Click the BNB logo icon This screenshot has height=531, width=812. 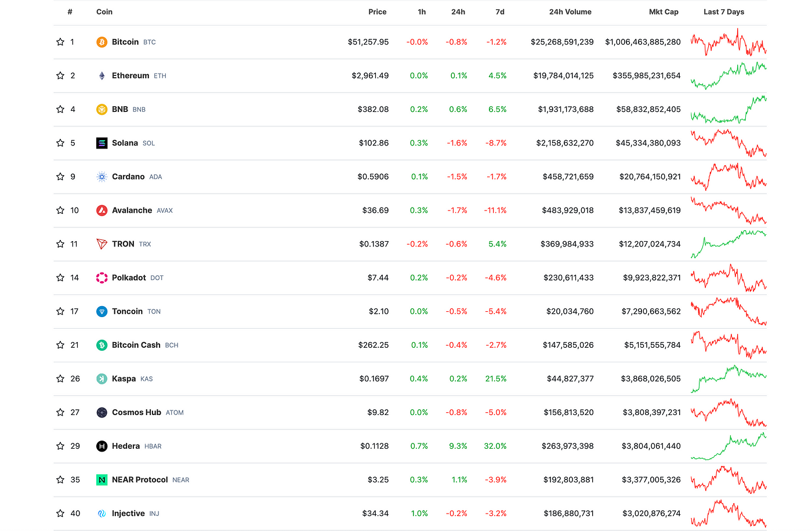(x=101, y=110)
